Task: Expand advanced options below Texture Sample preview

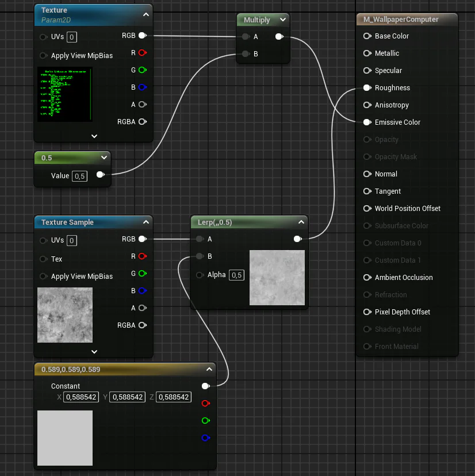Action: click(x=94, y=352)
